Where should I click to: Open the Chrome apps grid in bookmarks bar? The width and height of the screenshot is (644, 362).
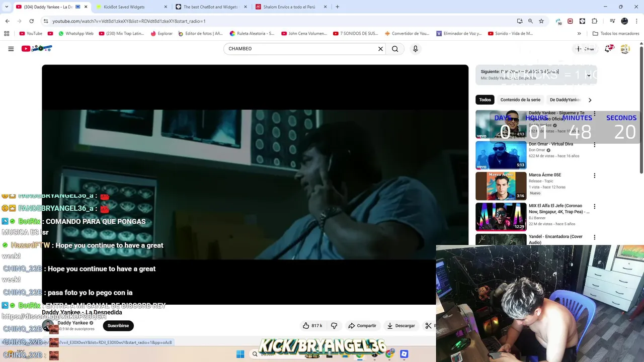click(7, 34)
